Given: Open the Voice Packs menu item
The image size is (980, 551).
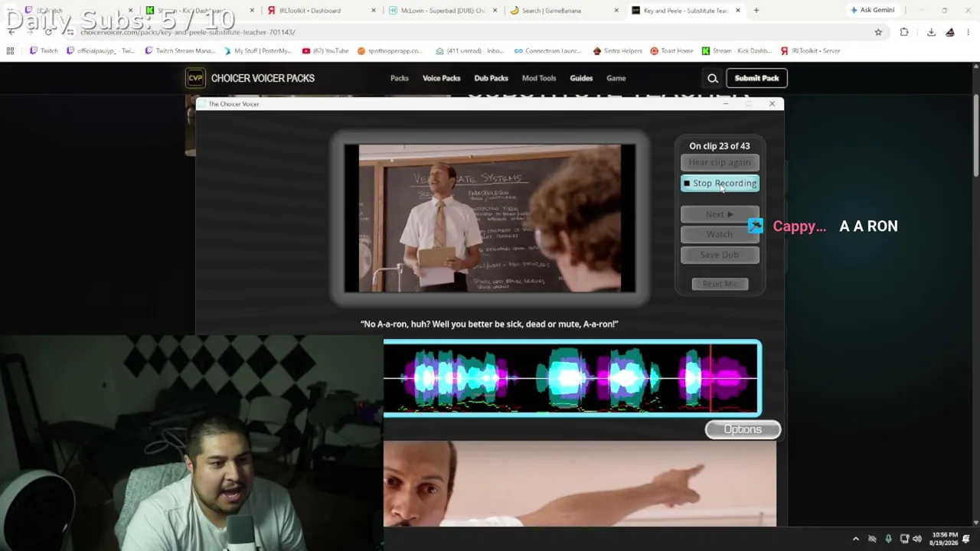Looking at the screenshot, I should (x=442, y=78).
